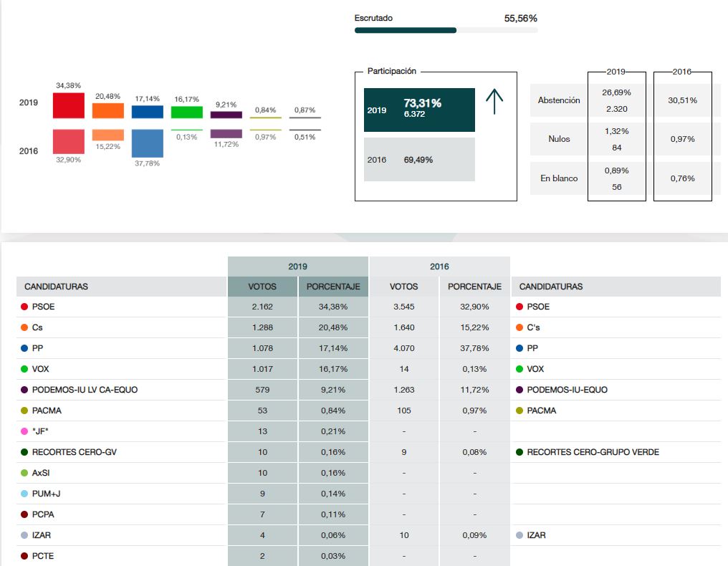Click the orange Cs party dot
Image resolution: width=728 pixels, height=566 pixels.
[25, 327]
